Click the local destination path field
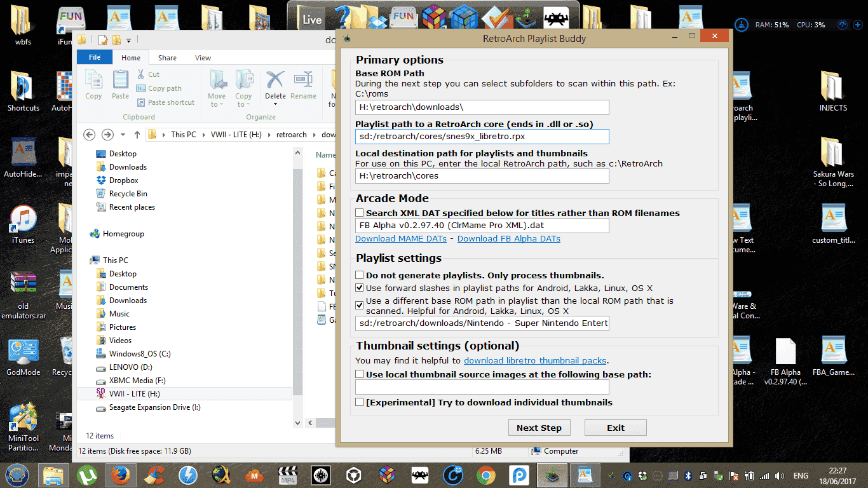 coord(482,176)
